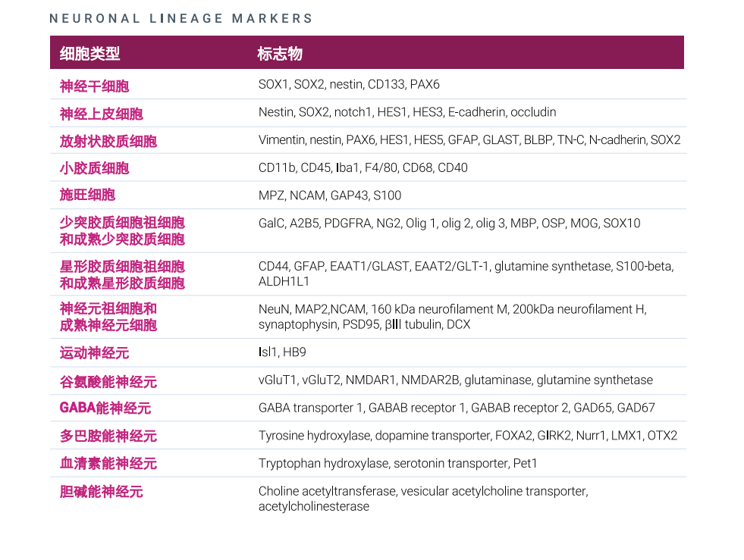744x560 pixels.
Task: Click the 运动神经元 row label
Action: pos(94,353)
